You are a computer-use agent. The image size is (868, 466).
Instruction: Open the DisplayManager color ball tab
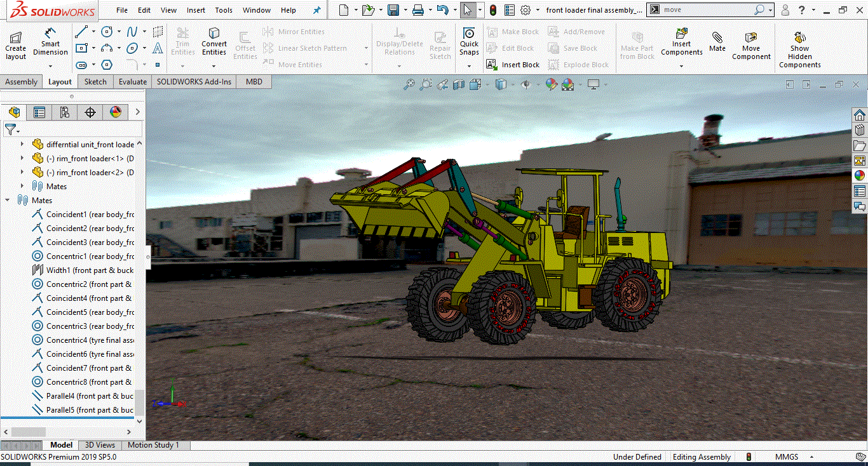115,112
